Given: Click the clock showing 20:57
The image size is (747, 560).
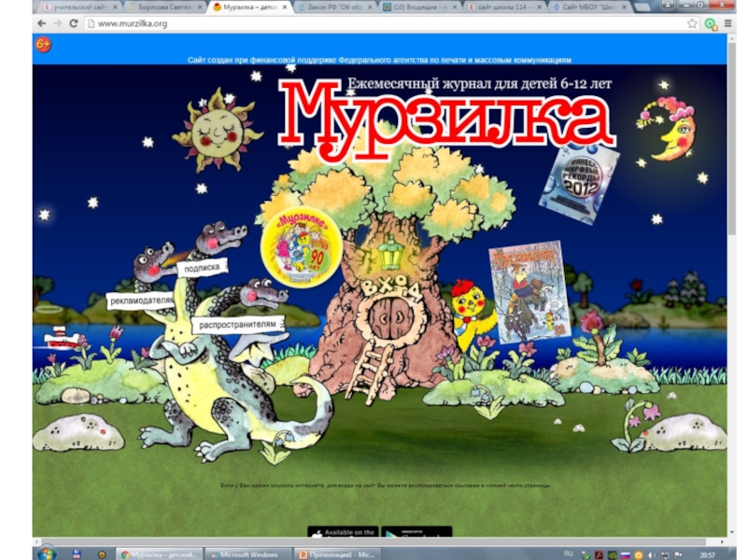Looking at the screenshot, I should coord(708,554).
